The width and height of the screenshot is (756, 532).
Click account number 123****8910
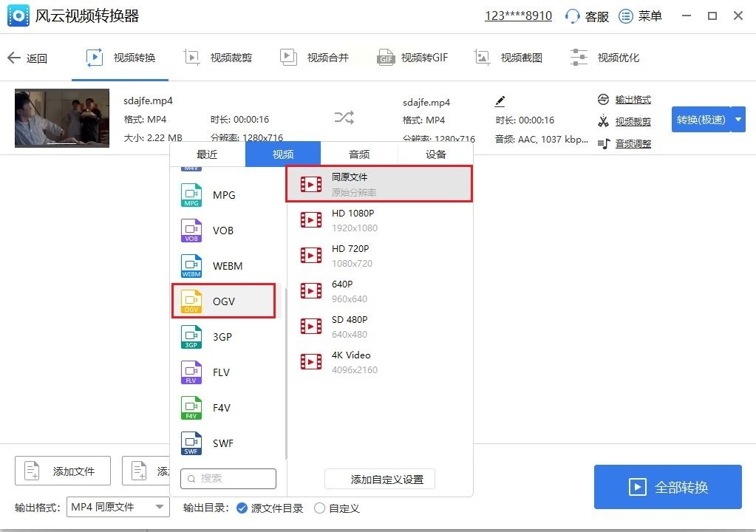[518, 16]
